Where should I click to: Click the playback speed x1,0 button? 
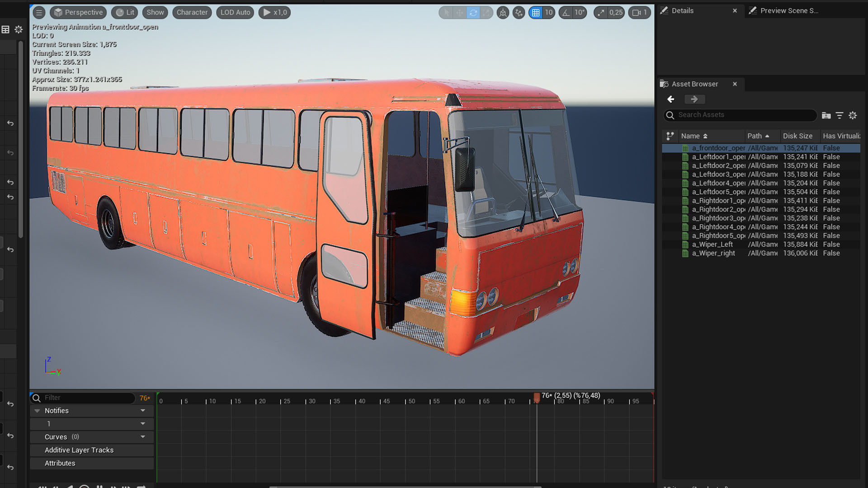[274, 13]
